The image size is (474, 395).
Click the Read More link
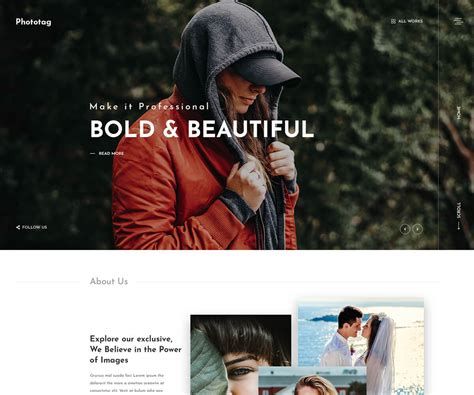111,154
